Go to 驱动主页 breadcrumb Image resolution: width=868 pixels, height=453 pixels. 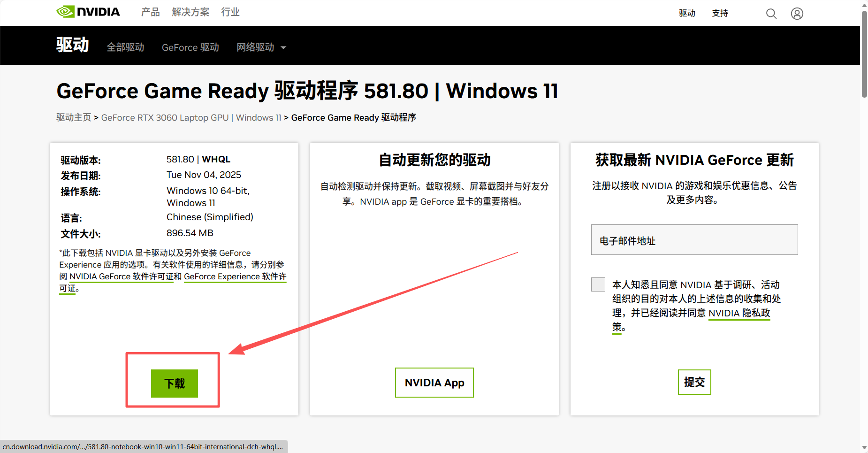[x=74, y=117]
